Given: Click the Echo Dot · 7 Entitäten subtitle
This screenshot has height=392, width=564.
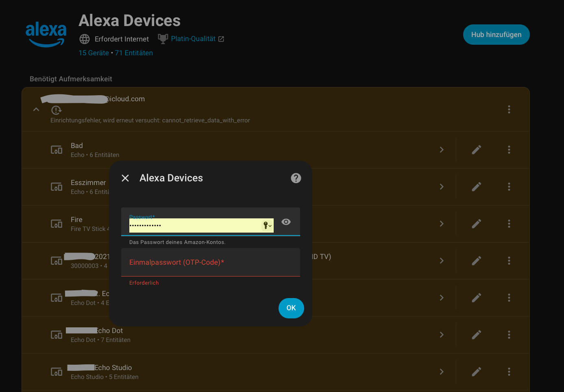Looking at the screenshot, I should [x=100, y=340].
